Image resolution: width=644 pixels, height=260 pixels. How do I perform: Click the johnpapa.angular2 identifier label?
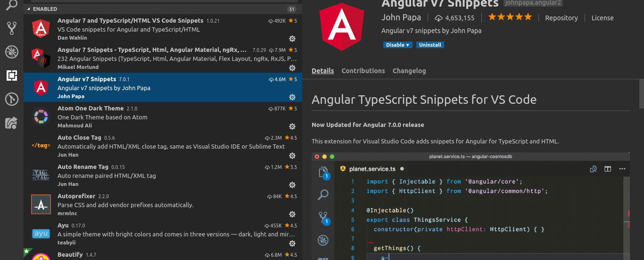point(533,3)
